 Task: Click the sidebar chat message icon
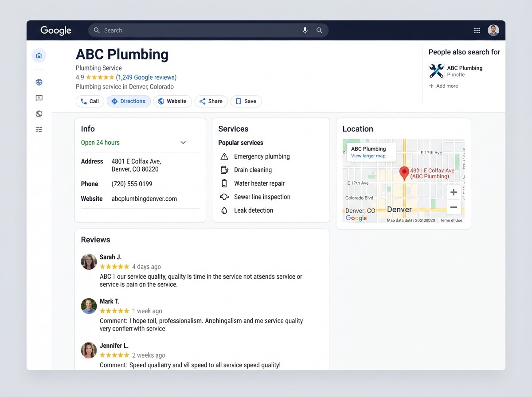point(39,98)
